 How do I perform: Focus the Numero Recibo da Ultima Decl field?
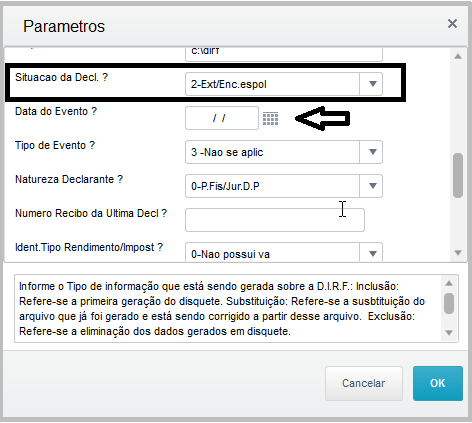275,220
